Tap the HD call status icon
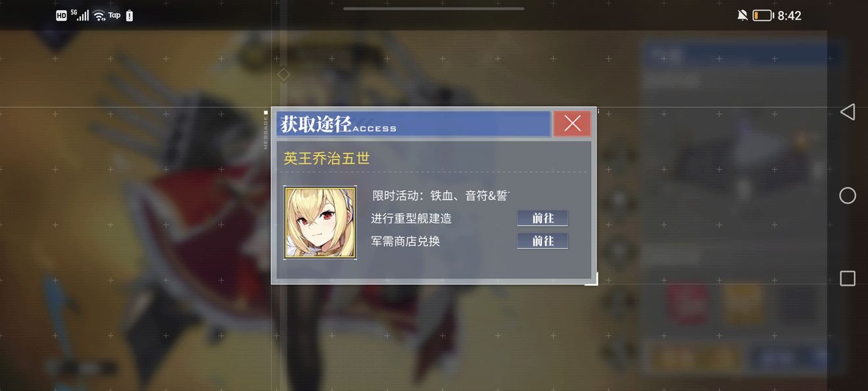The image size is (868, 391). [x=61, y=15]
